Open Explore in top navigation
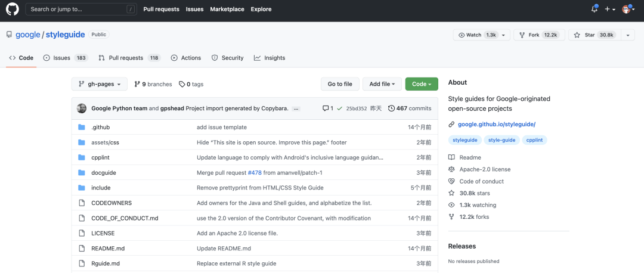 click(x=261, y=9)
